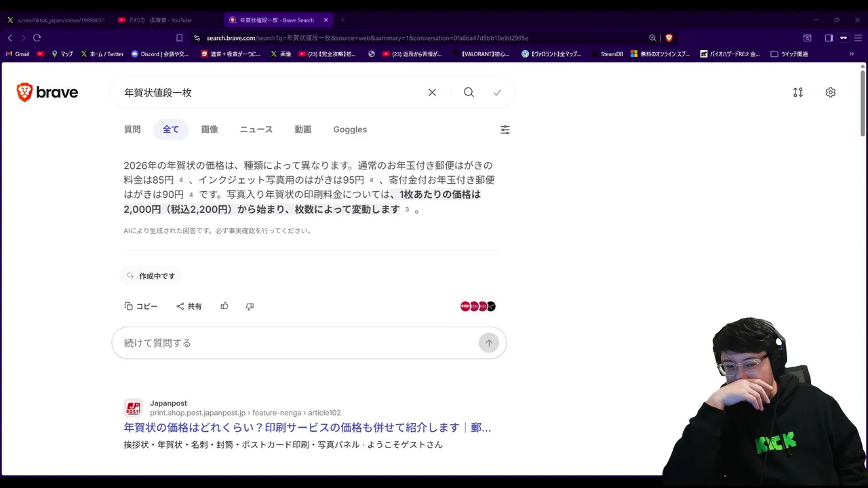Close the Brave Search browser tab

pyautogui.click(x=326, y=20)
